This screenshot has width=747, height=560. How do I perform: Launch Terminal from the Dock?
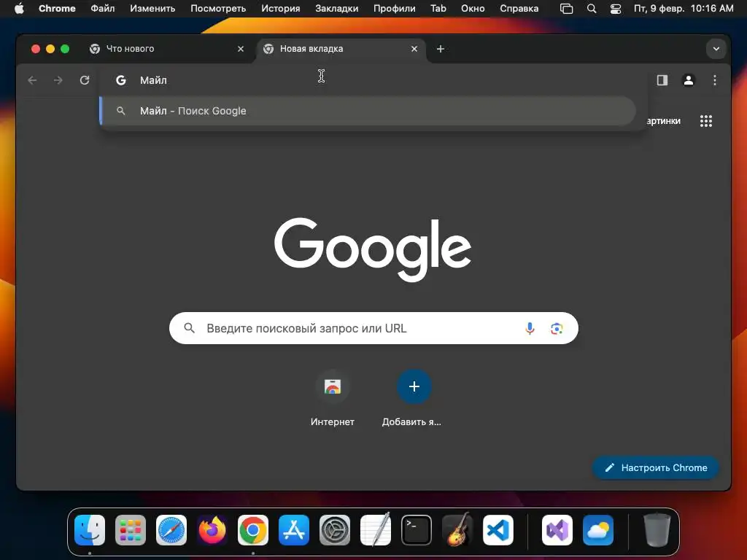[417, 530]
